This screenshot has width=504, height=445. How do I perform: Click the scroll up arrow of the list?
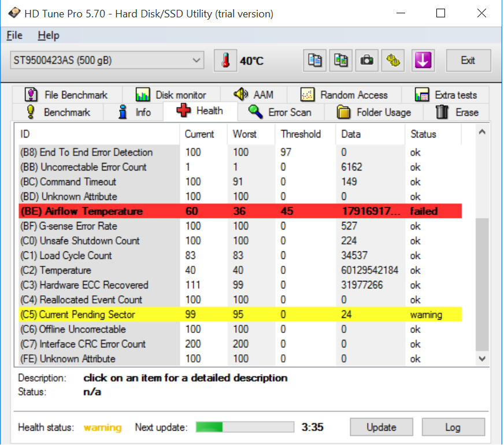coord(482,132)
